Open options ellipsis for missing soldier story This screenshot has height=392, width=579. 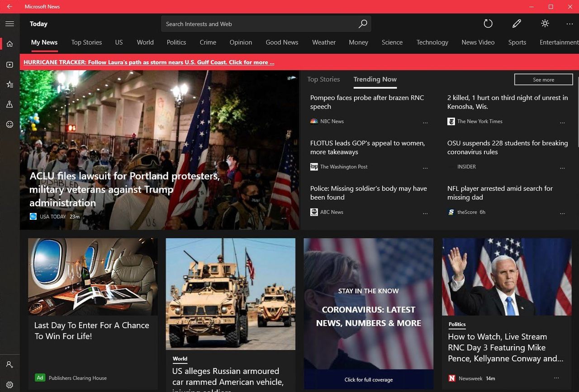point(425,213)
